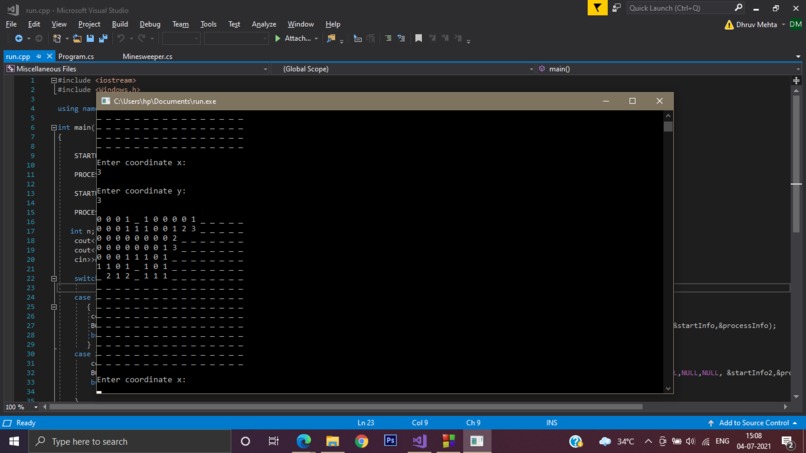Screen dimensions: 806x453
Task: Open Photoshop from the taskbar
Action: click(390, 441)
